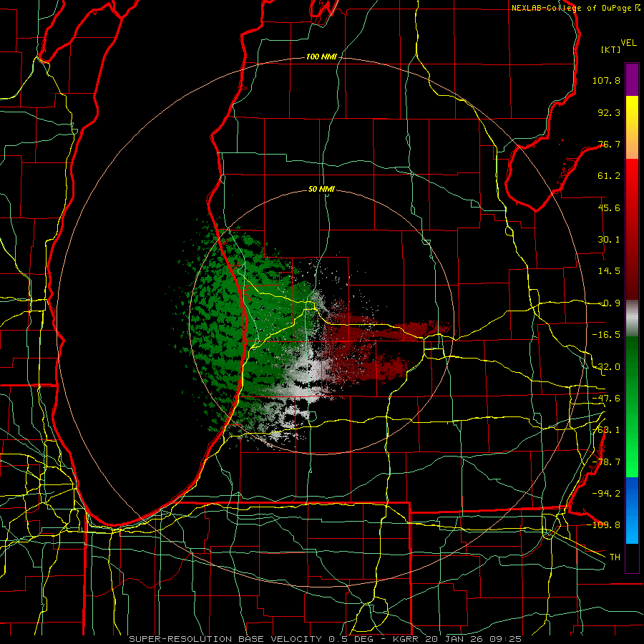The height and width of the screenshot is (644, 644).
Task: Pick the blue segment of the velocity color bar
Action: click(632, 510)
